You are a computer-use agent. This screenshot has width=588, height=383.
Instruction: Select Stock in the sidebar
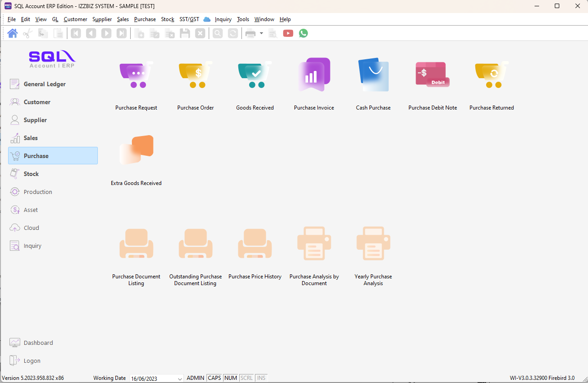(x=53, y=174)
